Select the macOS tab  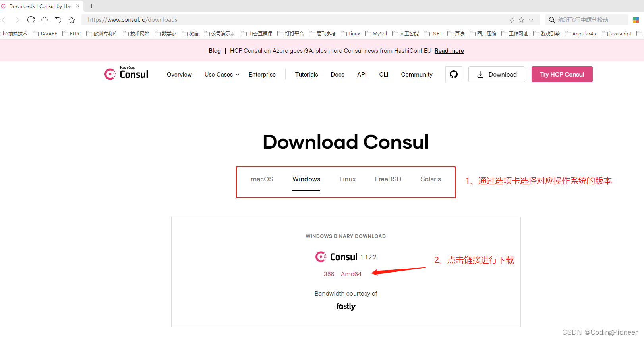[x=262, y=179]
